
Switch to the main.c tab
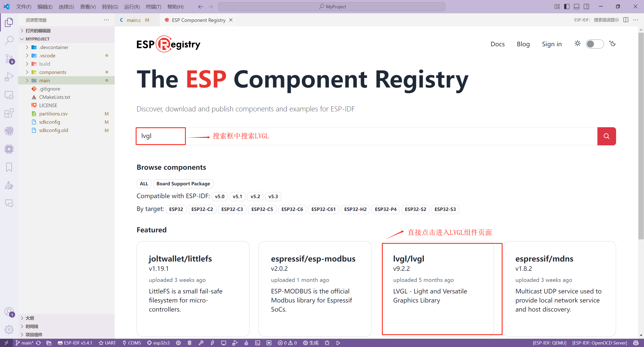coord(134,20)
